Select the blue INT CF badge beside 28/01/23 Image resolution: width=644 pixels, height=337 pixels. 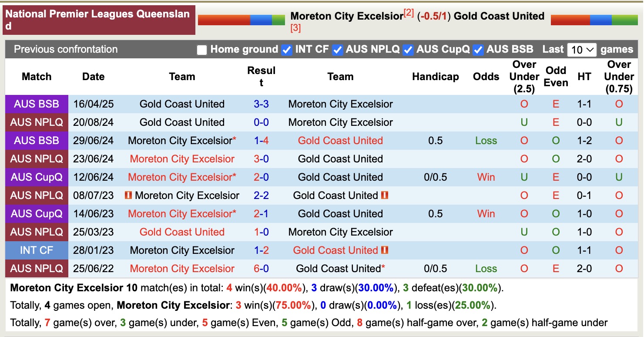[37, 250]
